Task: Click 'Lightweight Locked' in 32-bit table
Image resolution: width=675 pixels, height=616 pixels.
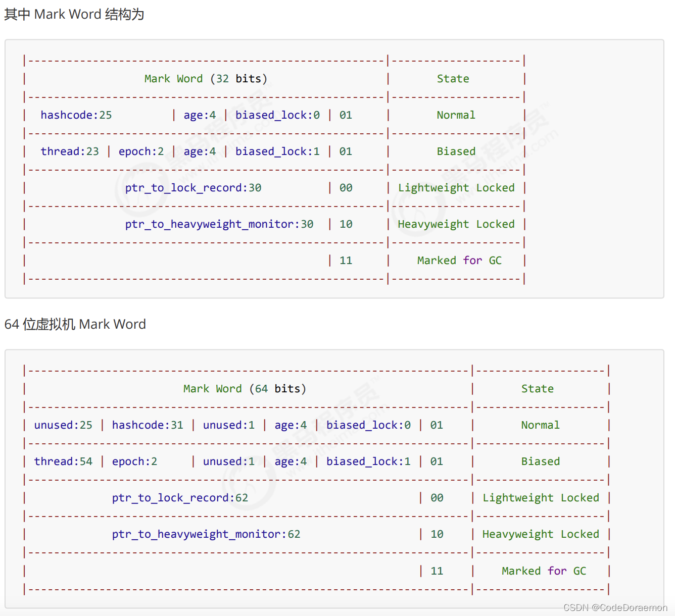Action: 456,188
